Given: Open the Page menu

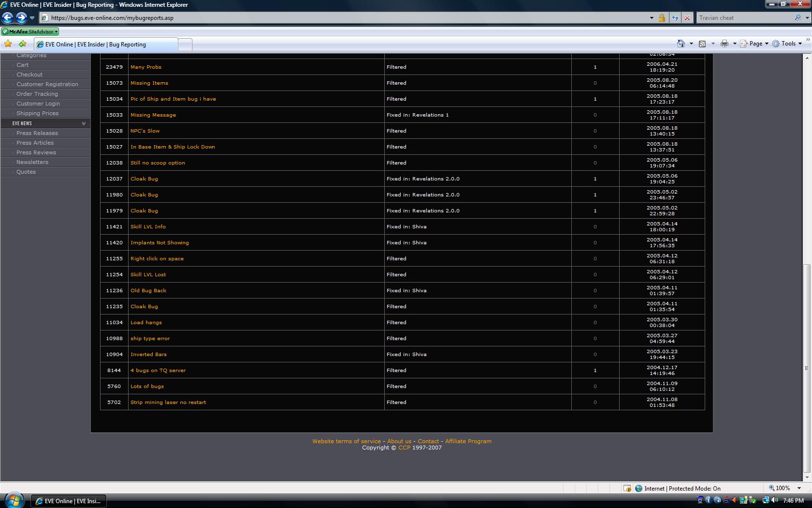Looking at the screenshot, I should pyautogui.click(x=754, y=44).
